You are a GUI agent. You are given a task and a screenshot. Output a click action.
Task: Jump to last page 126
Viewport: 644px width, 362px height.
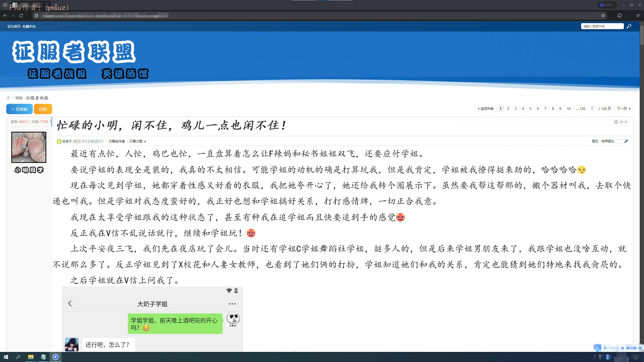pos(581,109)
